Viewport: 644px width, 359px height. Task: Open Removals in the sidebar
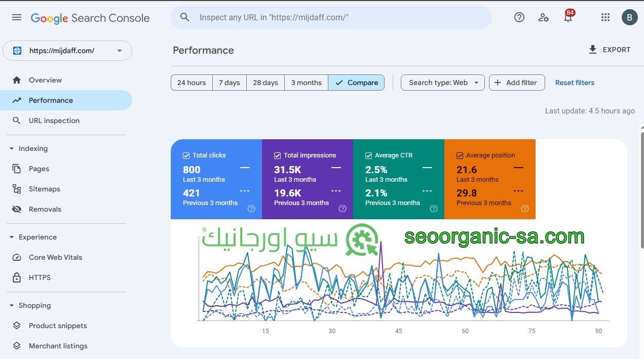click(45, 209)
